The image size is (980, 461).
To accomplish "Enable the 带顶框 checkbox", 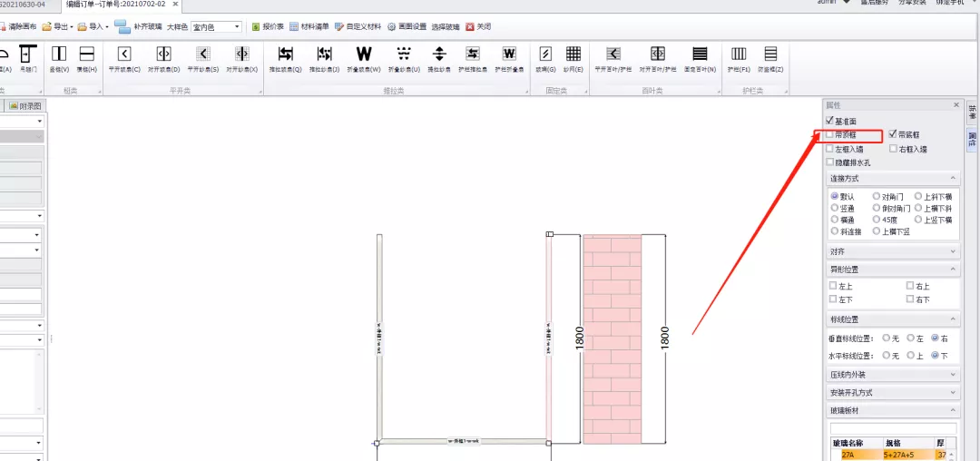I will click(x=830, y=134).
